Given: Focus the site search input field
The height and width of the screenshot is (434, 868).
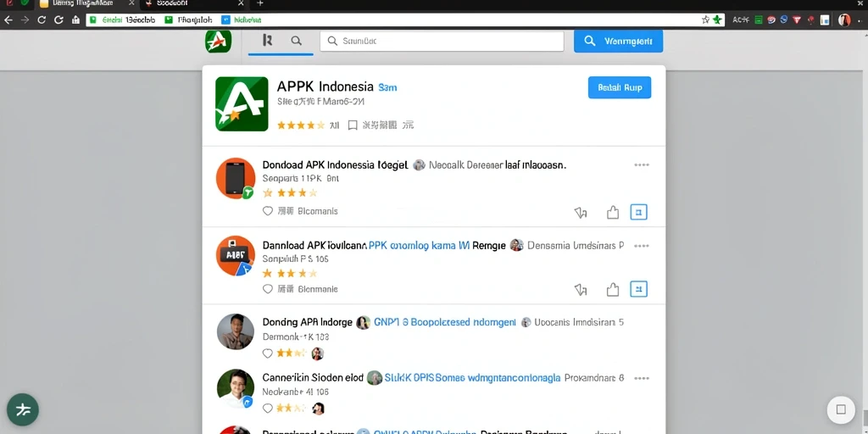Looking at the screenshot, I should coord(442,41).
